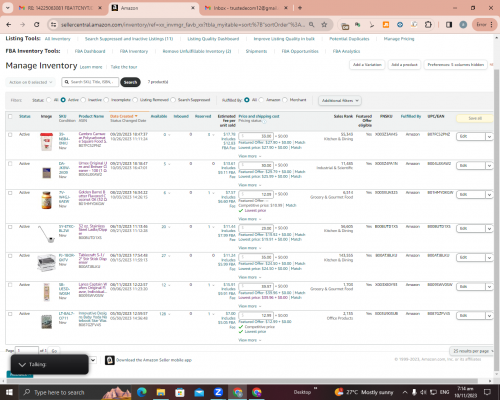Click Add a Variation button

[367, 65]
